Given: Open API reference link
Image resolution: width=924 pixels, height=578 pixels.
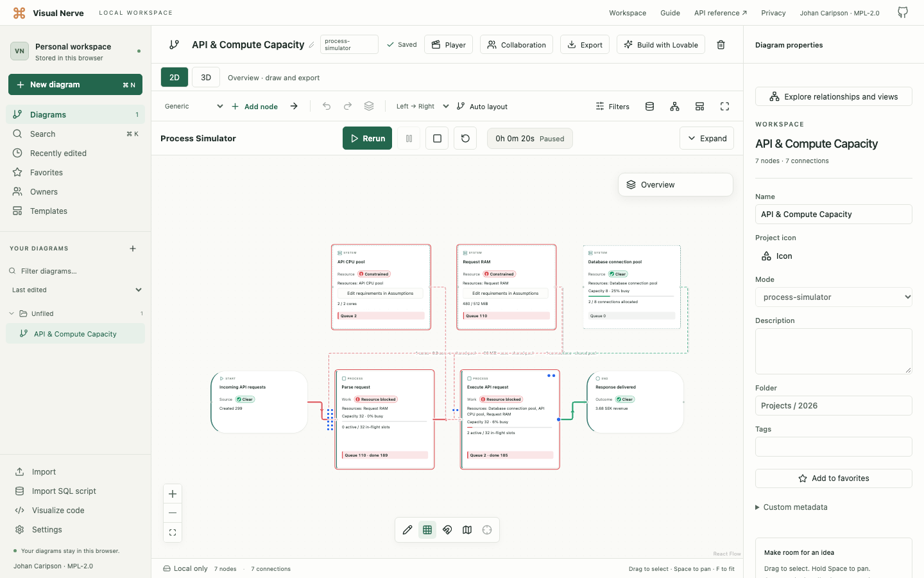Looking at the screenshot, I should pos(721,13).
